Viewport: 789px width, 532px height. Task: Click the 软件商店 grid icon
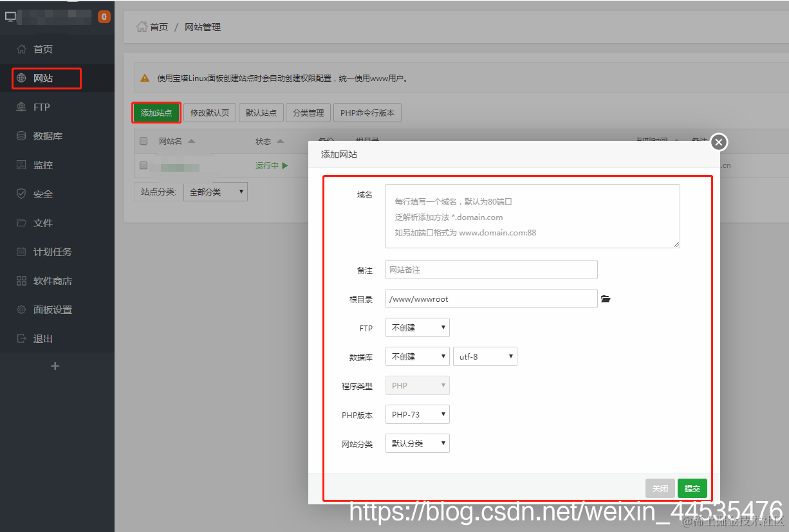[21, 280]
